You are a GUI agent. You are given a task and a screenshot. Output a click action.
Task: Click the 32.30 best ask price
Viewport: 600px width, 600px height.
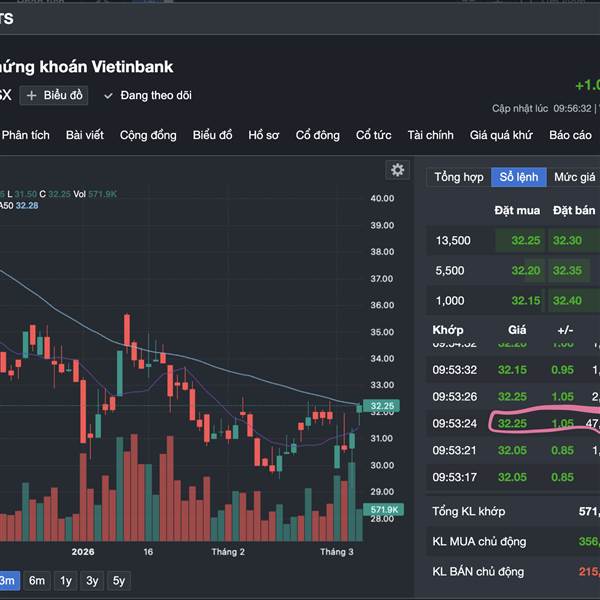[x=567, y=240]
